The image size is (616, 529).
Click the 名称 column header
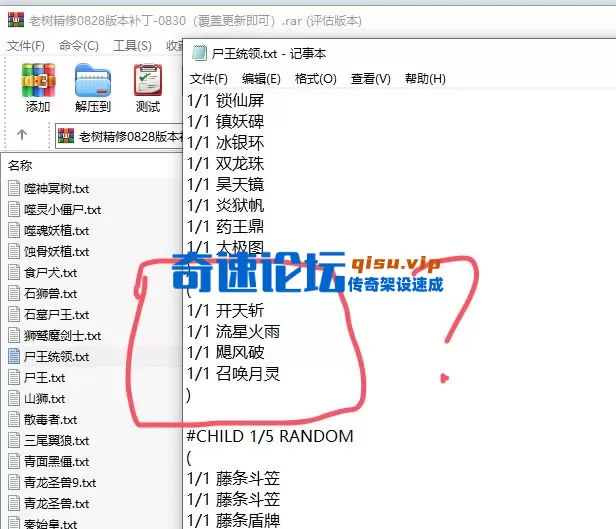click(20, 165)
